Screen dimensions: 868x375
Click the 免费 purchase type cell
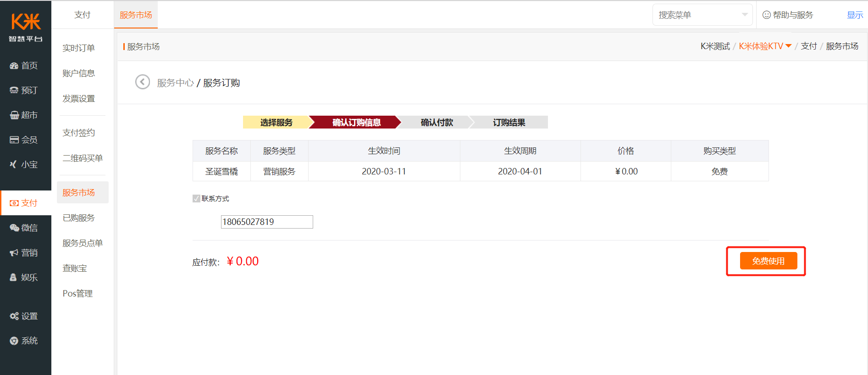click(719, 171)
